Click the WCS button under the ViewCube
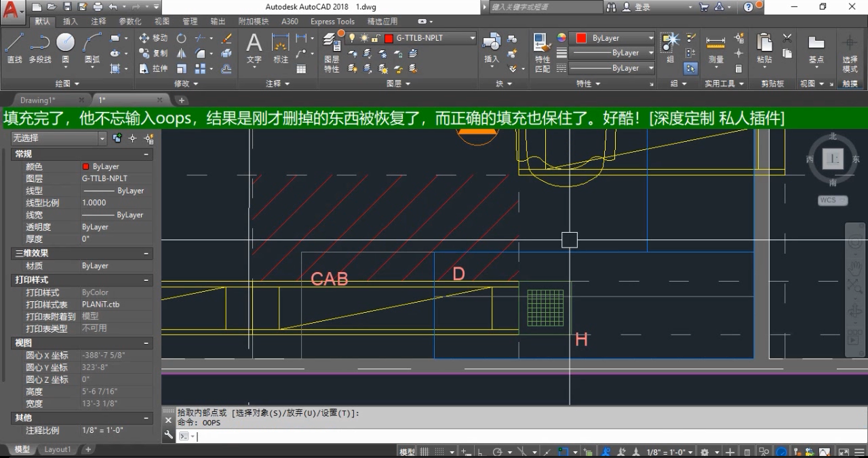Screen dimensions: 868x458 click(x=833, y=200)
